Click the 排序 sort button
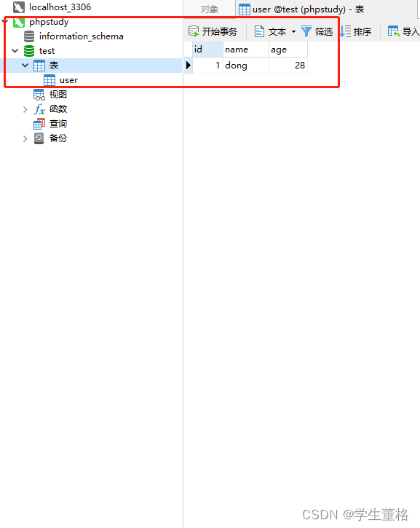The image size is (420, 528). click(x=356, y=31)
